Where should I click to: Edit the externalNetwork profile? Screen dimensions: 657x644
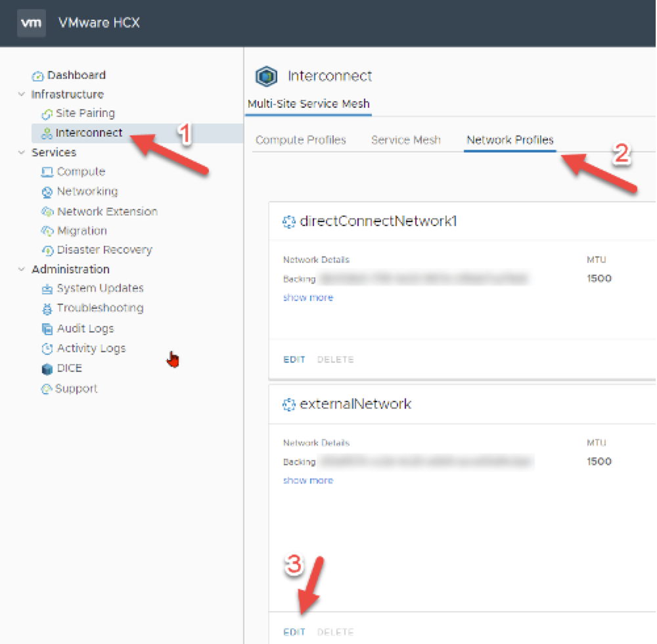click(x=294, y=632)
